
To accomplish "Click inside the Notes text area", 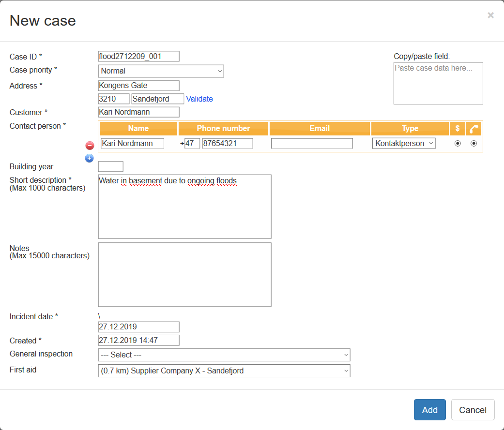I will [184, 274].
